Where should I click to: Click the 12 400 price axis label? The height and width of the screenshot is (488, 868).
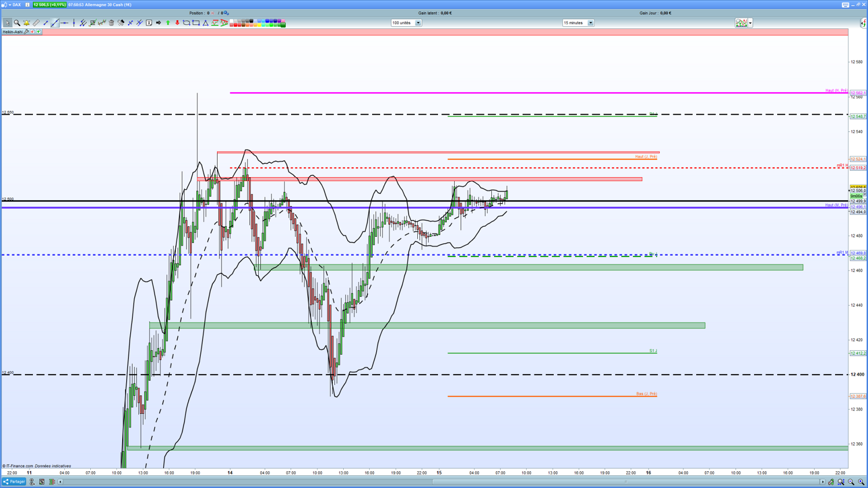[x=858, y=375]
